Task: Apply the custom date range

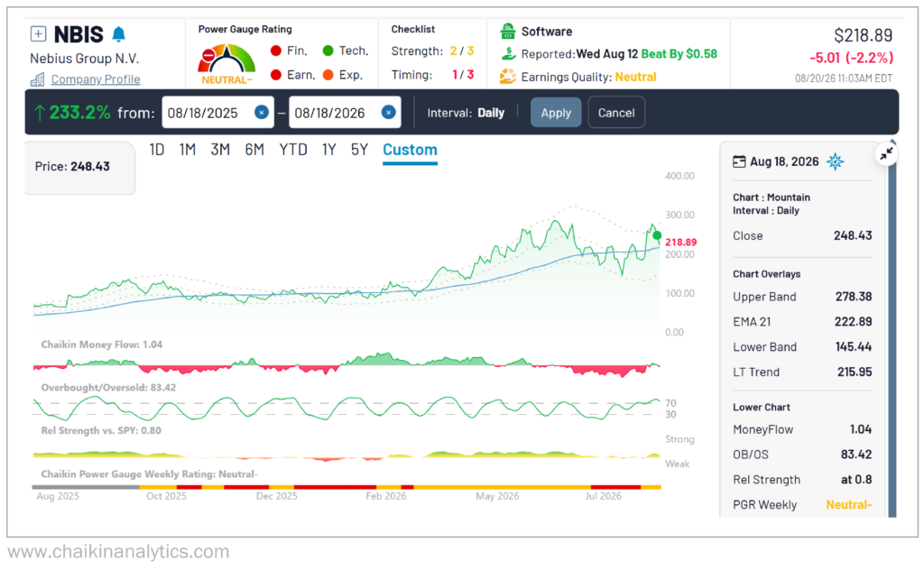Action: [x=556, y=113]
